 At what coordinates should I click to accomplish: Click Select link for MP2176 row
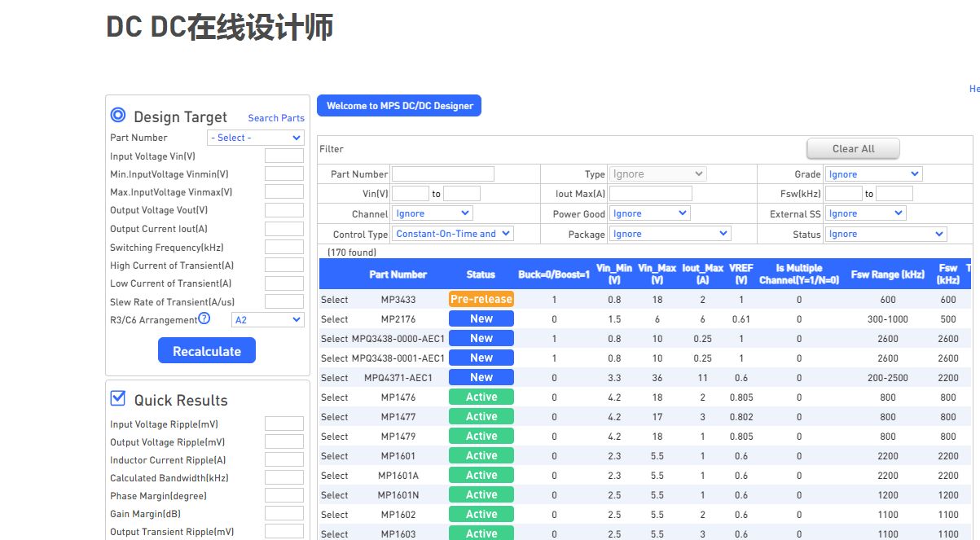pos(334,319)
